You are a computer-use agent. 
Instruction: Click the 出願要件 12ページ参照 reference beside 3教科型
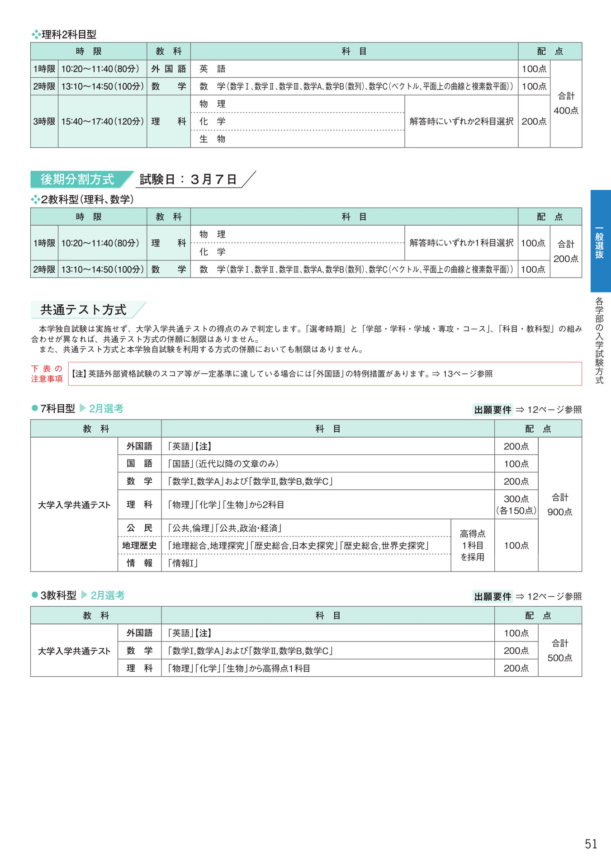[x=527, y=596]
